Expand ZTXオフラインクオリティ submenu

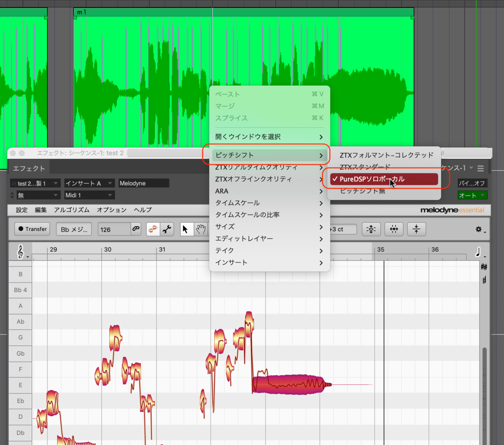pos(269,179)
